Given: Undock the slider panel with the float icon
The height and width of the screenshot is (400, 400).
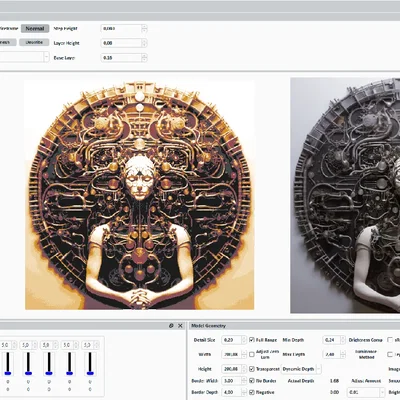Looking at the screenshot, I should (171, 326).
